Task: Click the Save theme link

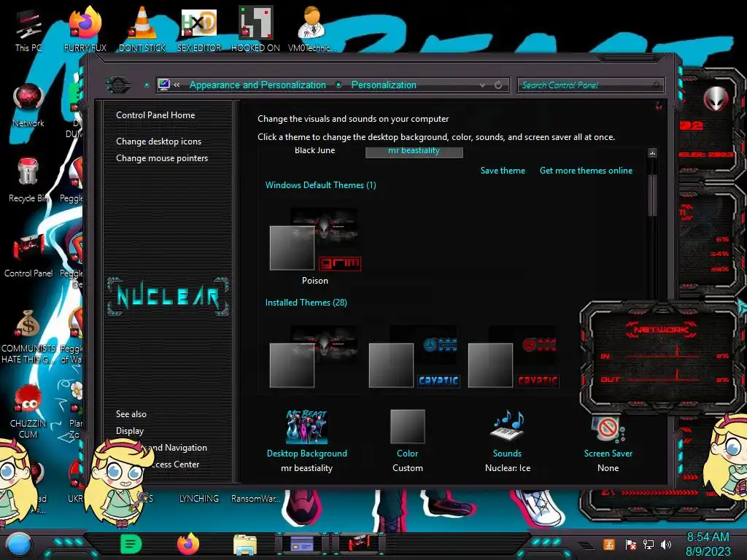Action: coord(503,171)
